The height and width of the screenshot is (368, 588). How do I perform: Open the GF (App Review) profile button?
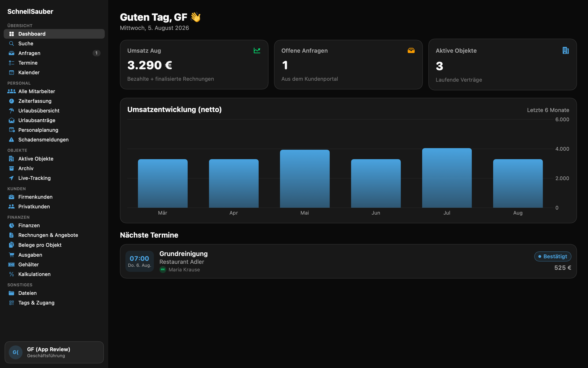click(x=54, y=352)
